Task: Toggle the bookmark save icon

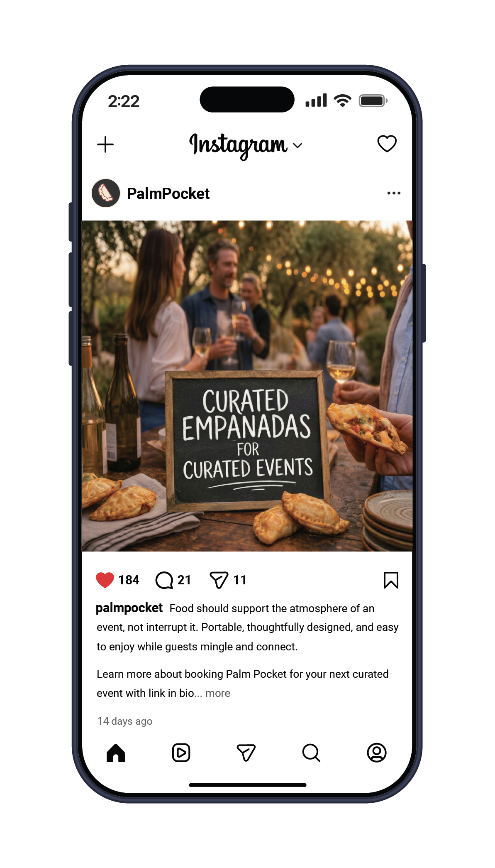Action: click(391, 580)
